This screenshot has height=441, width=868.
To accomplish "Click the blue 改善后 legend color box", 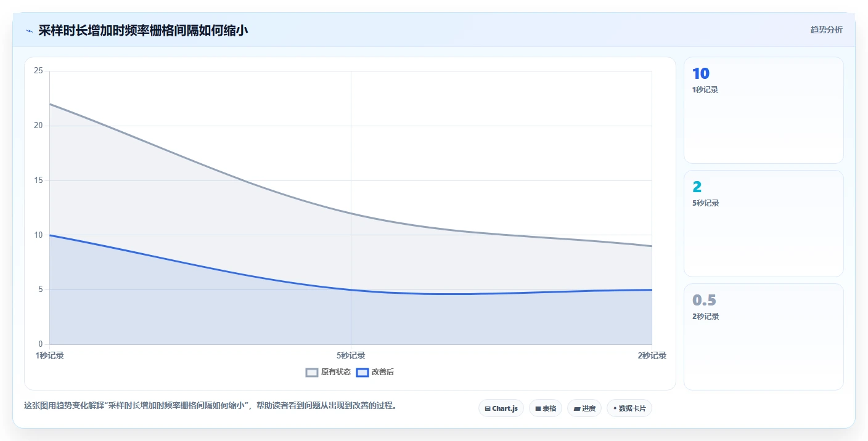I will pos(362,372).
